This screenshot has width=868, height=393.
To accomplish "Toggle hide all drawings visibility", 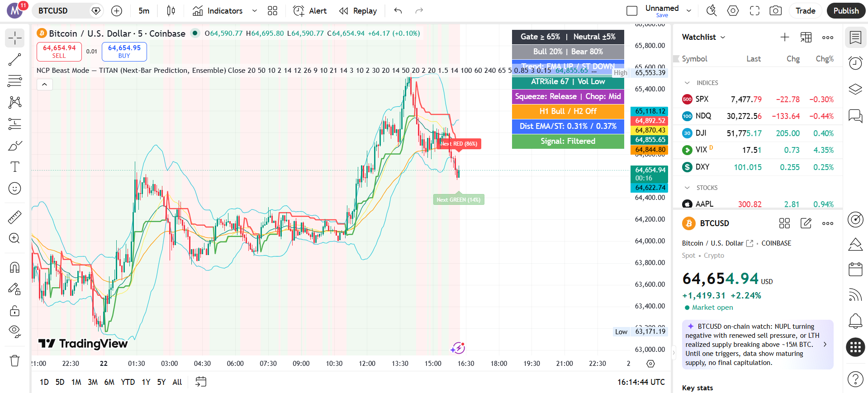I will pyautogui.click(x=15, y=332).
